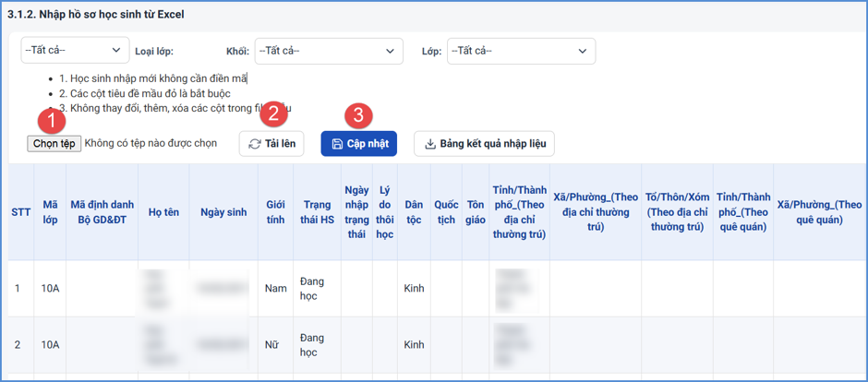
Task: Click the Mã định danh Bộ GD&ĐT header
Action: pos(102,212)
